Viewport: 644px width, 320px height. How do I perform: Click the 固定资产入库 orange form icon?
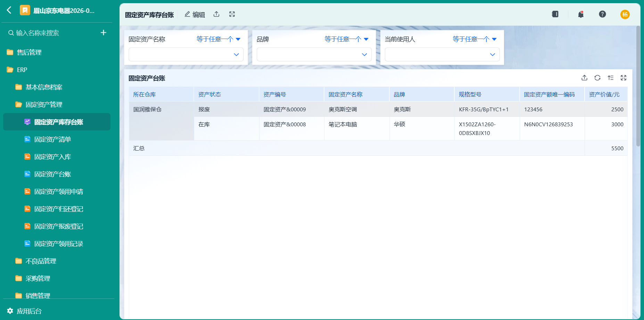pyautogui.click(x=27, y=157)
